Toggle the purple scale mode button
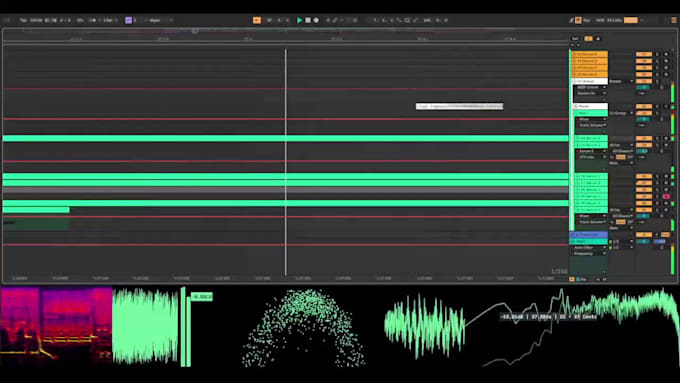The image size is (680, 383). 128,20
